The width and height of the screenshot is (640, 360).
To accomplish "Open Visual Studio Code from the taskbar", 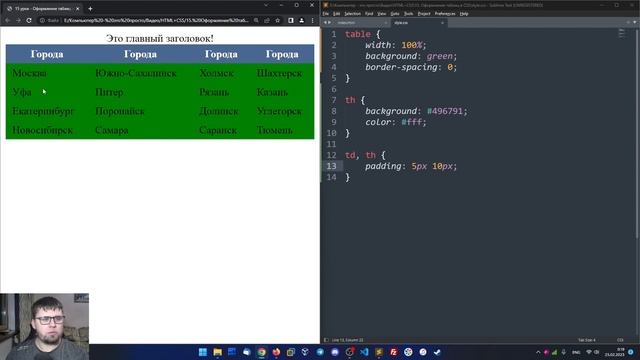I will tap(364, 352).
